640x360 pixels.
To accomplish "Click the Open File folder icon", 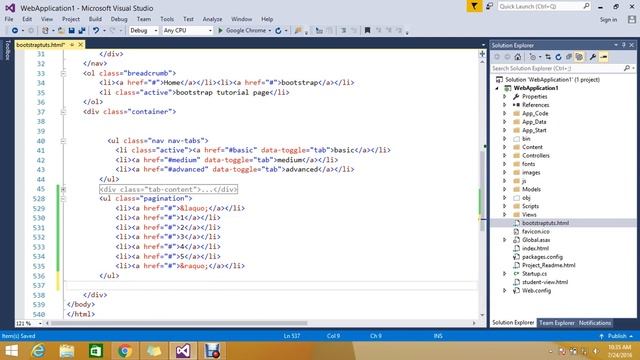I will tap(61, 31).
